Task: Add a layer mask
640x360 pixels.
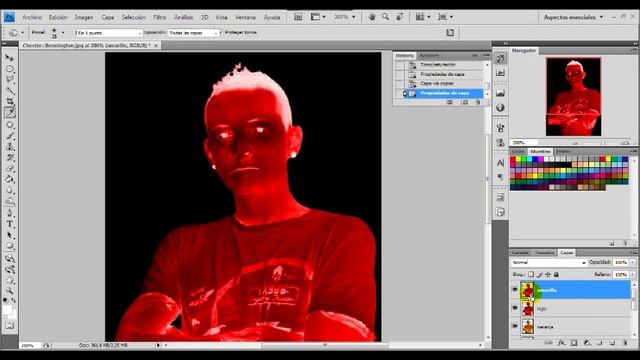Action: pyautogui.click(x=574, y=343)
